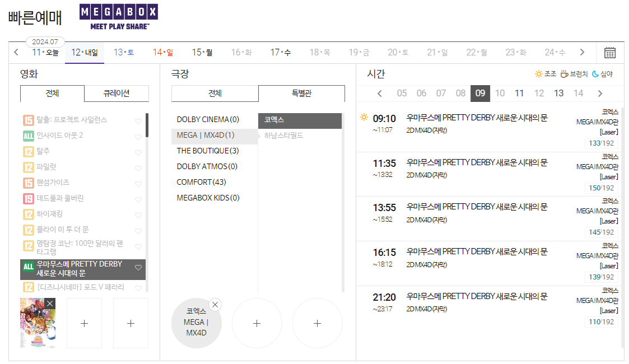Select date 15 월
Screen dimensions: 629x364
click(202, 53)
